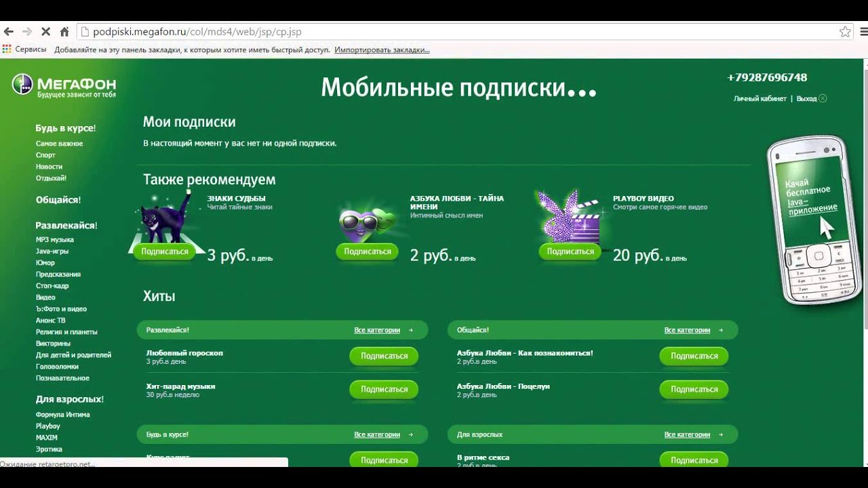Select Спорт in sidebar
868x488 pixels.
click(45, 155)
